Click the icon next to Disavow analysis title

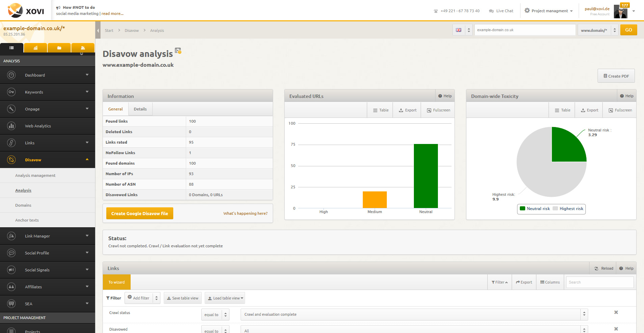pyautogui.click(x=178, y=51)
